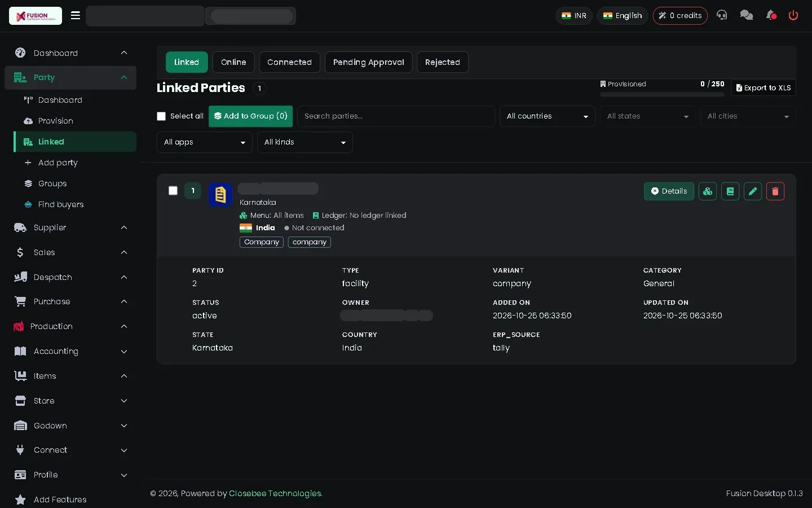Image resolution: width=812 pixels, height=508 pixels.
Task: Click the Sales dollar icon in sidebar
Action: (x=20, y=252)
